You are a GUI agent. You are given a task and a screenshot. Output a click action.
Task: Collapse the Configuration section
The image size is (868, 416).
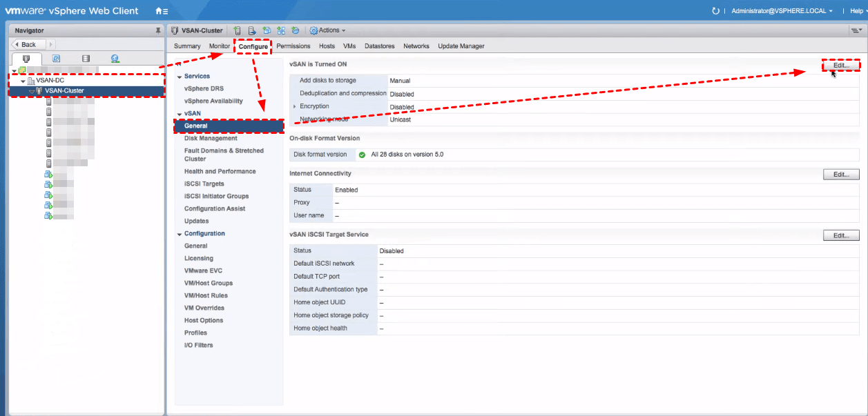coord(180,234)
